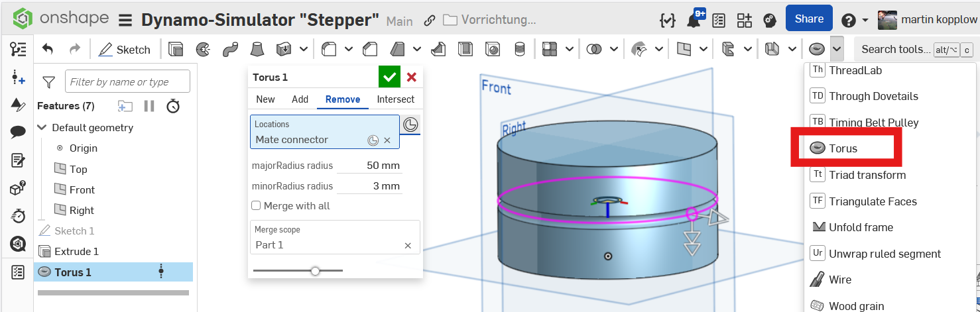Viewport: 980px width, 312px height.
Task: Start a new Sketch
Action: pos(125,49)
